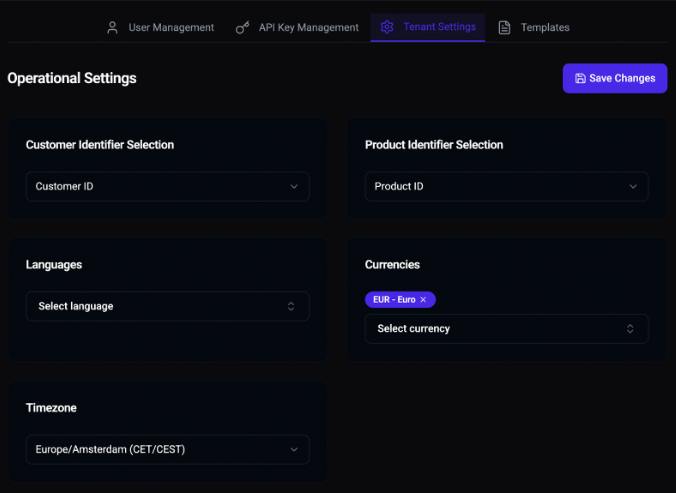Click the EUR - Euro currency chip
The width and height of the screenshot is (676, 493).
(x=394, y=300)
